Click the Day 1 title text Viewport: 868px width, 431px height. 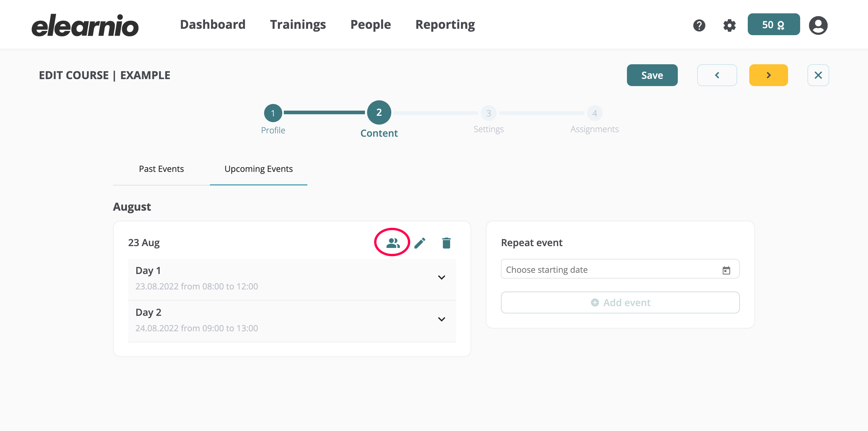148,271
